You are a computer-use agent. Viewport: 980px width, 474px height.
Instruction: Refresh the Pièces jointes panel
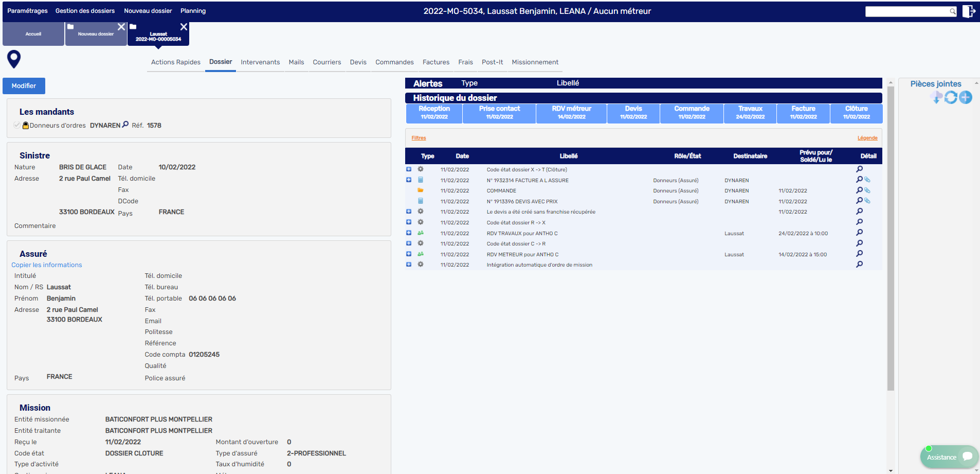point(951,97)
